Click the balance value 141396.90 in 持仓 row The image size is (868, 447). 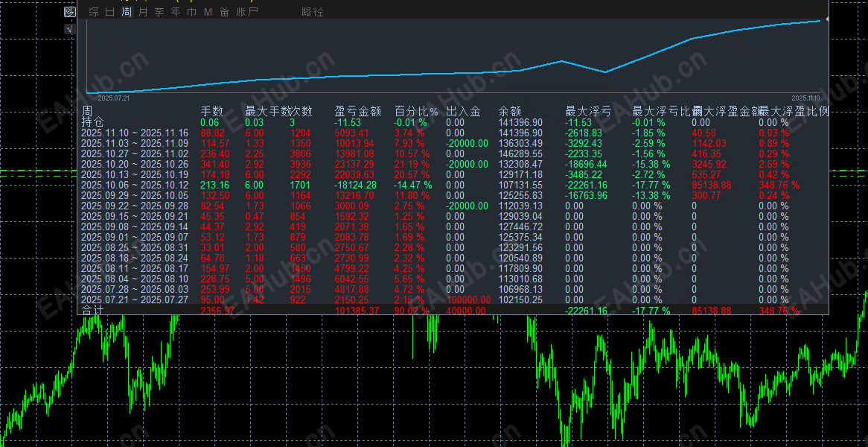point(521,122)
